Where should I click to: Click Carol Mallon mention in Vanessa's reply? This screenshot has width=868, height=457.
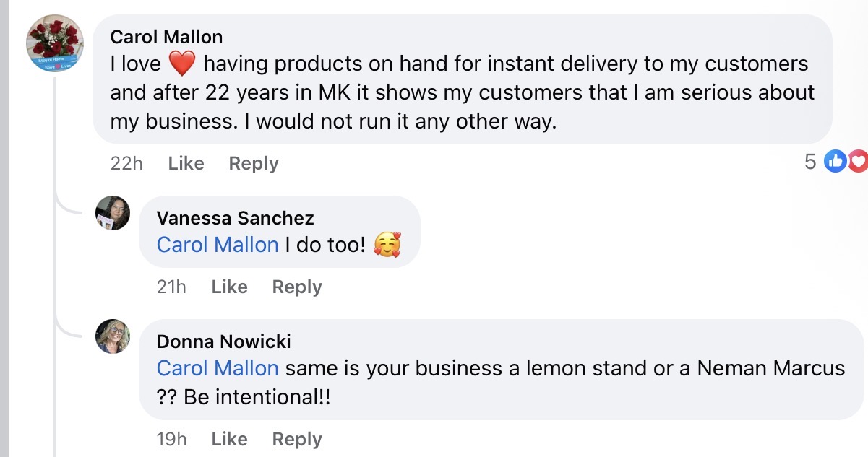(x=218, y=245)
